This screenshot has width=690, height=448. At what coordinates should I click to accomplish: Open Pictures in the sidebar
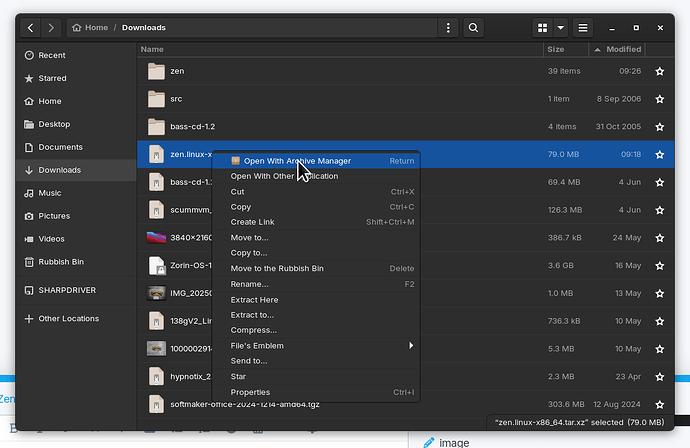pos(76,216)
